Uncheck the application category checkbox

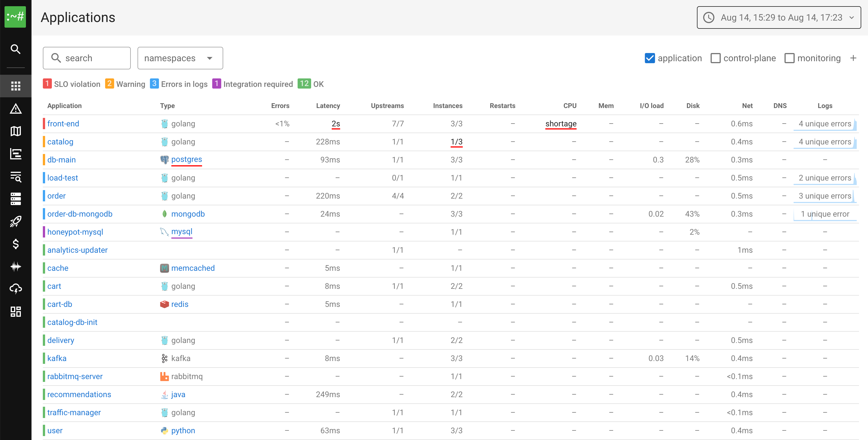(x=650, y=58)
